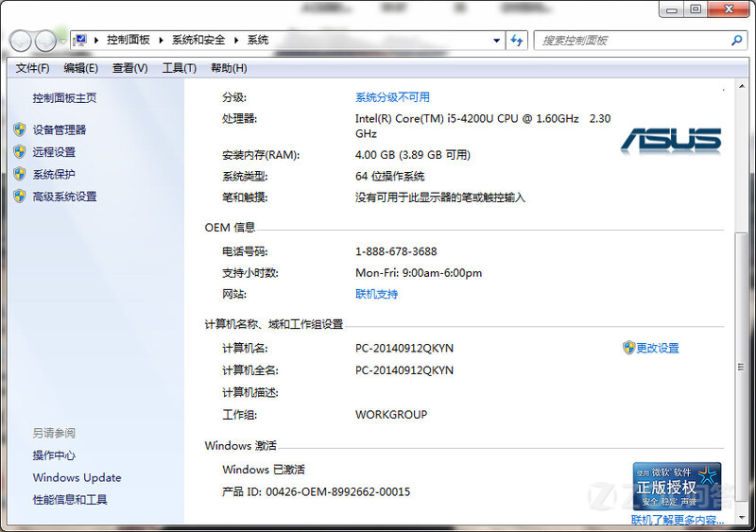Open the 查看(V) menu
The height and width of the screenshot is (532, 756).
click(x=130, y=68)
